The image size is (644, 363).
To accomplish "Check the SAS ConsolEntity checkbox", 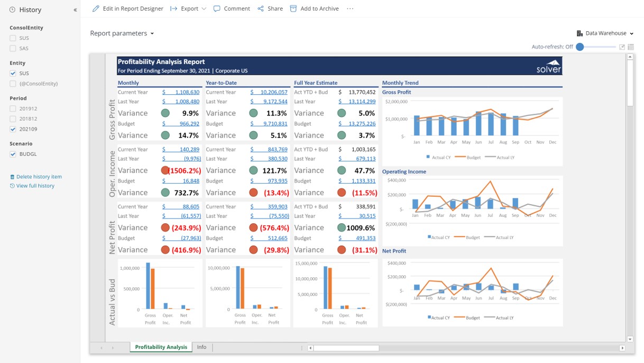I will 13,48.
